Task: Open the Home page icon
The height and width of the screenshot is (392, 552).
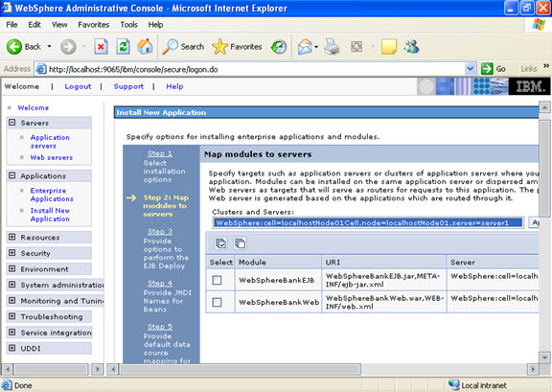Action: pos(145,47)
